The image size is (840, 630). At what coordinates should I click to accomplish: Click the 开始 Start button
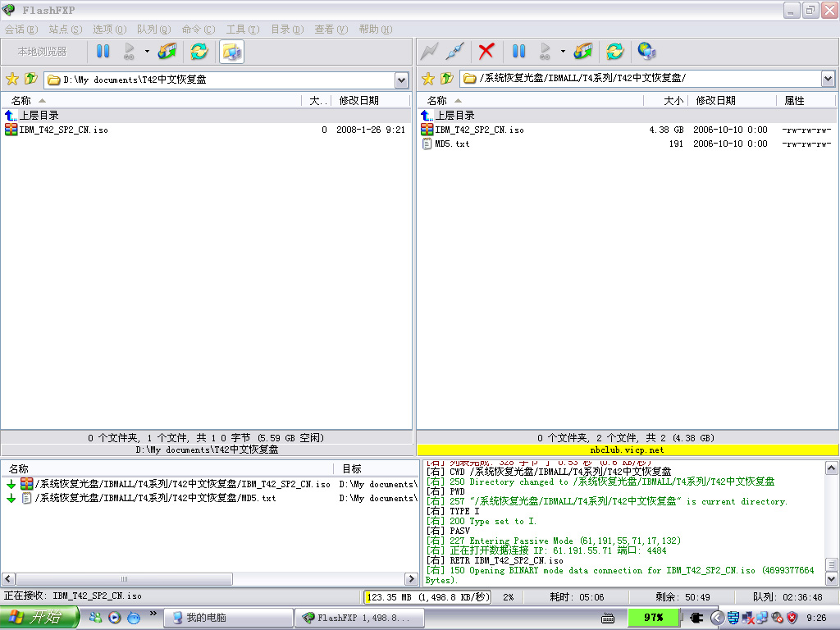coord(39,618)
